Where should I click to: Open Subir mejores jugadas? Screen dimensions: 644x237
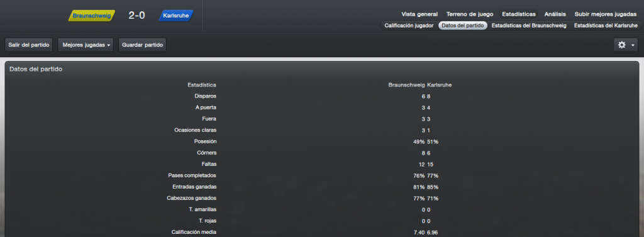click(x=606, y=14)
